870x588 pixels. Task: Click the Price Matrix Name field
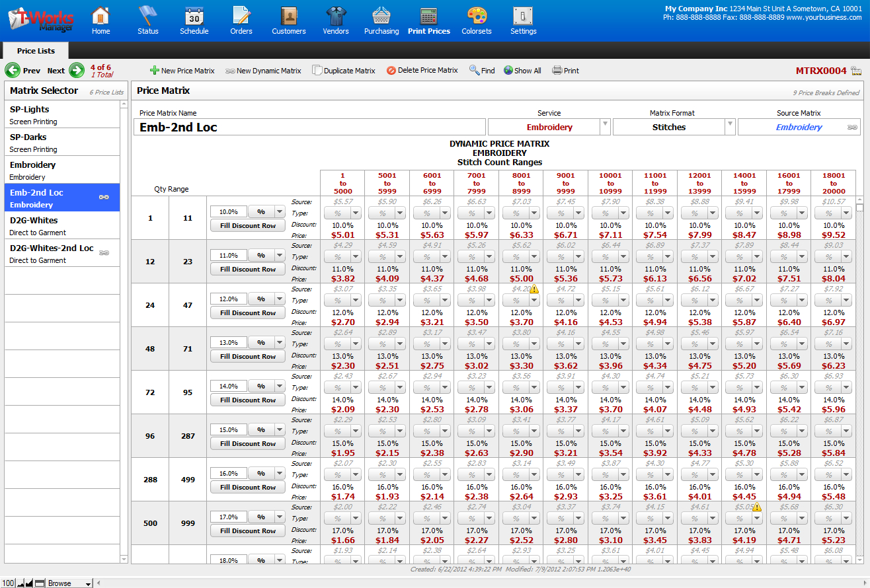click(x=309, y=127)
